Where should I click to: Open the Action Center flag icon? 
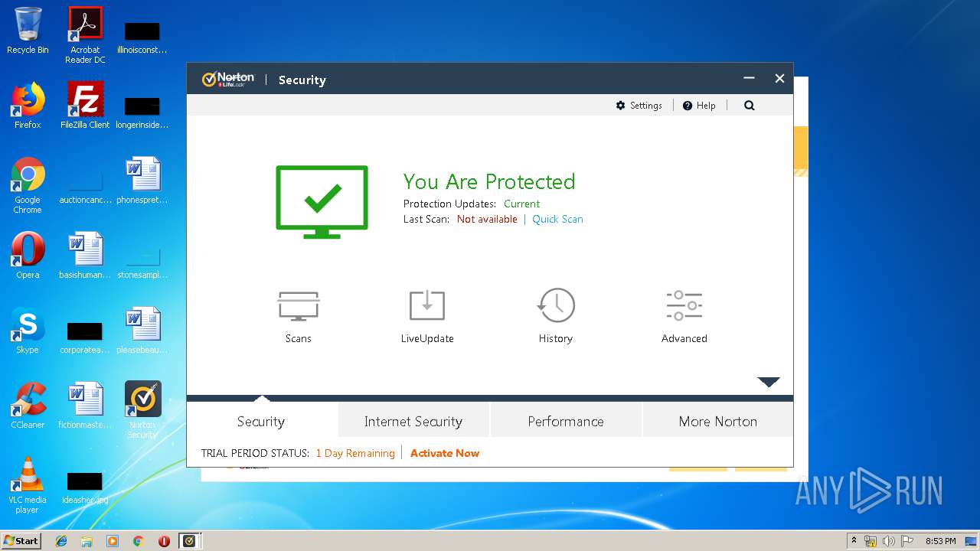tap(907, 541)
